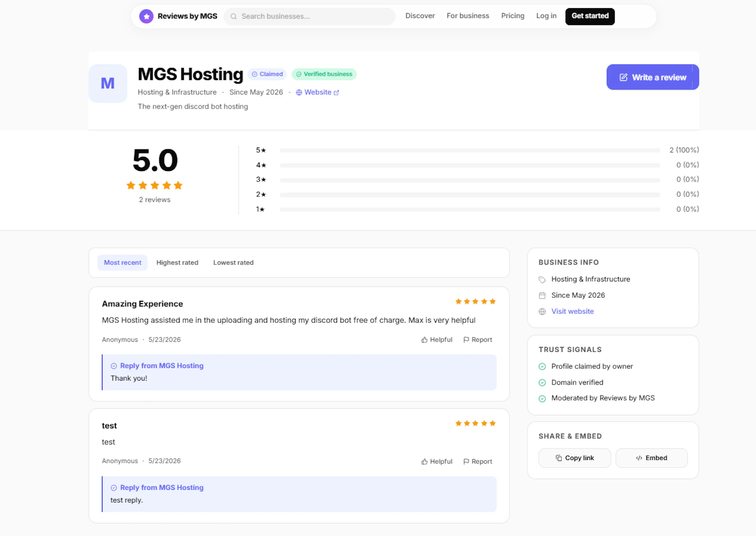Click the calendar icon beside Since May 2026
Image resolution: width=756 pixels, height=536 pixels.
(x=542, y=296)
